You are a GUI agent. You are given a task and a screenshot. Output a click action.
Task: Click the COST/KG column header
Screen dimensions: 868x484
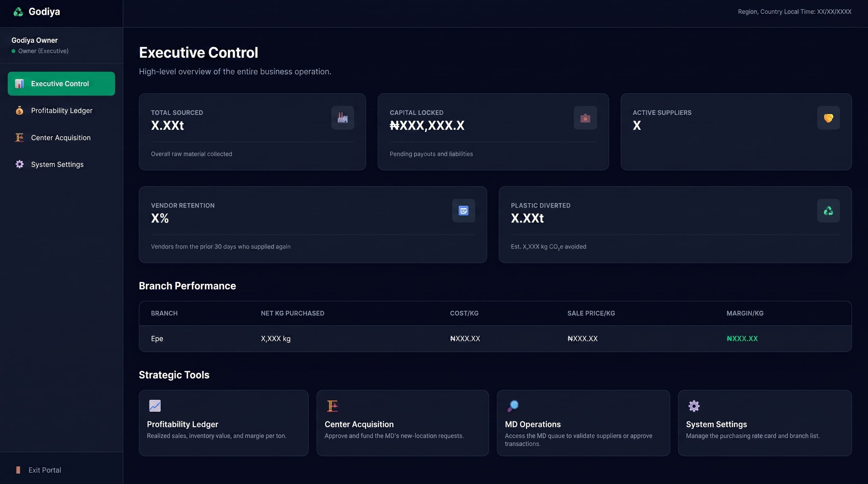click(464, 313)
